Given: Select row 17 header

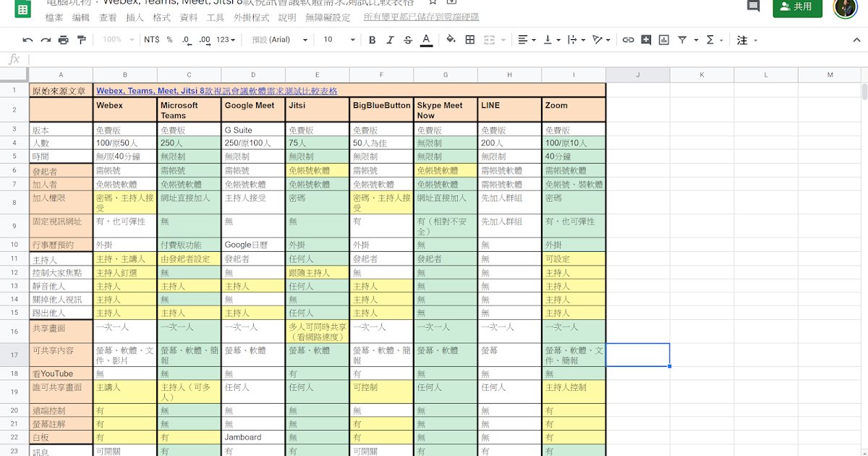Looking at the screenshot, I should tap(14, 355).
